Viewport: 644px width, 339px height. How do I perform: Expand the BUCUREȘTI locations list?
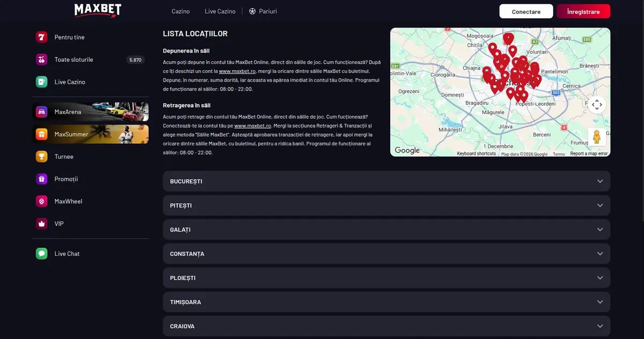point(386,181)
